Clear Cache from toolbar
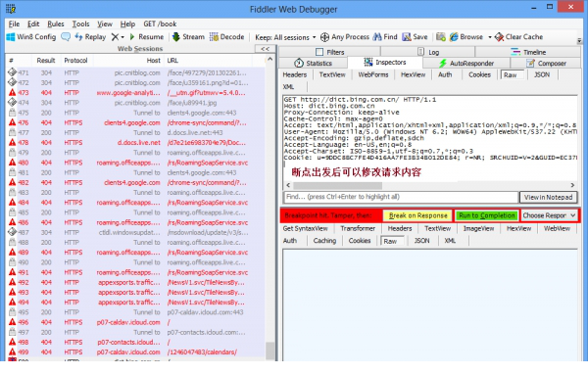This screenshot has width=588, height=375. pyautogui.click(x=519, y=37)
